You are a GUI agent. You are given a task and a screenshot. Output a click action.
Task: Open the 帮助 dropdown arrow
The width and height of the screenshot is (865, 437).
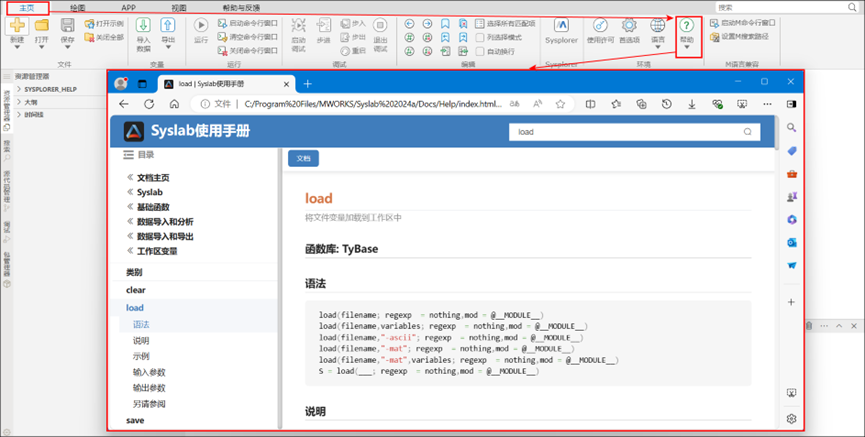coord(687,47)
